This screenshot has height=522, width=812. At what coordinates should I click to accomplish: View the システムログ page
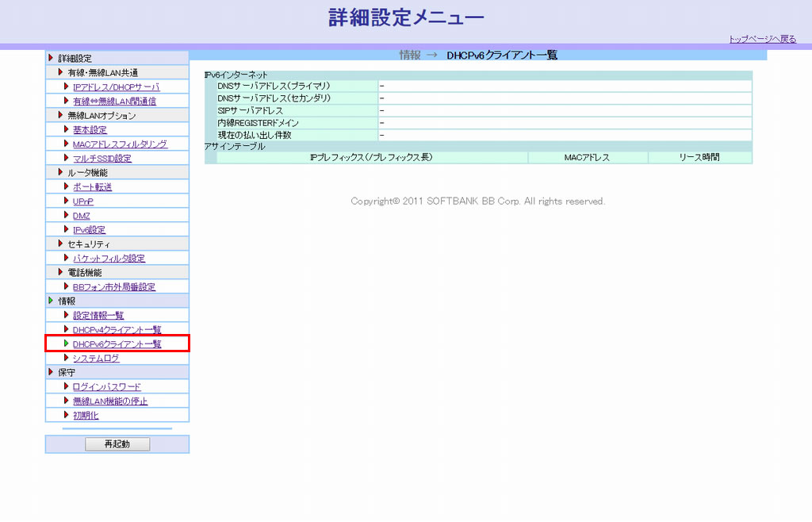pos(95,358)
